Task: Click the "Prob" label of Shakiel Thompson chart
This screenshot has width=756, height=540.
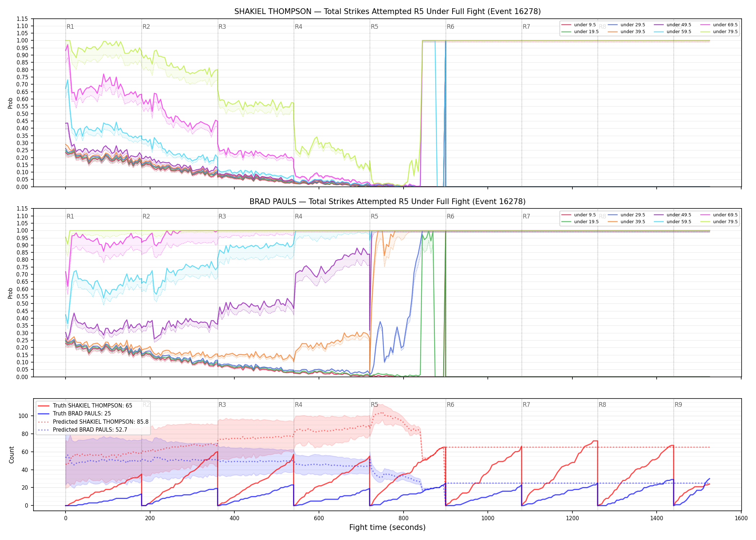Action: [x=10, y=103]
